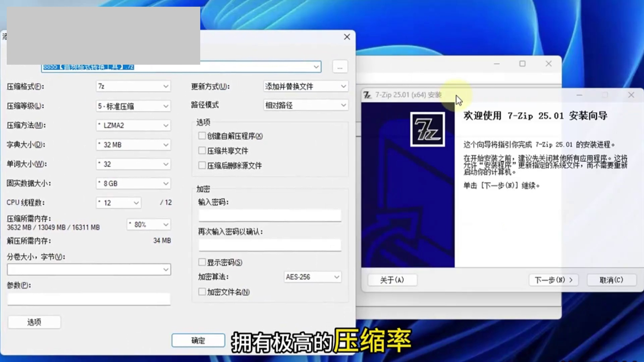Click the 7-Zip title bar icon
644x362 pixels.
[x=367, y=95]
